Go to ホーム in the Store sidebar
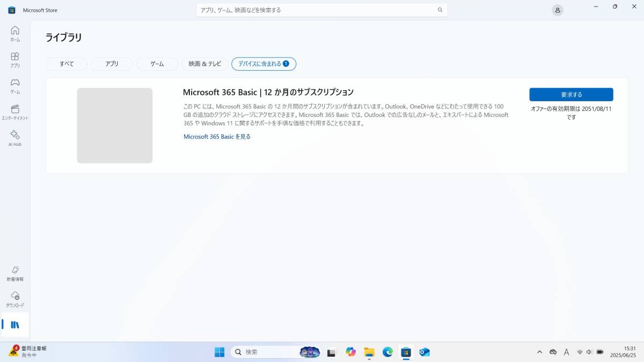 [15, 33]
